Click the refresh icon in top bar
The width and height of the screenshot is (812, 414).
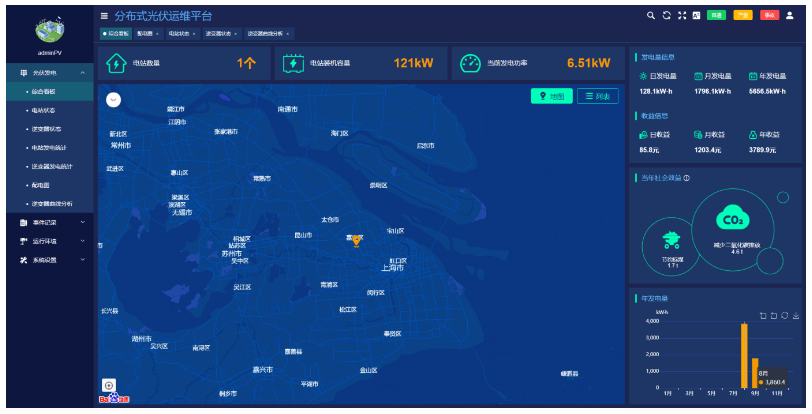click(666, 15)
